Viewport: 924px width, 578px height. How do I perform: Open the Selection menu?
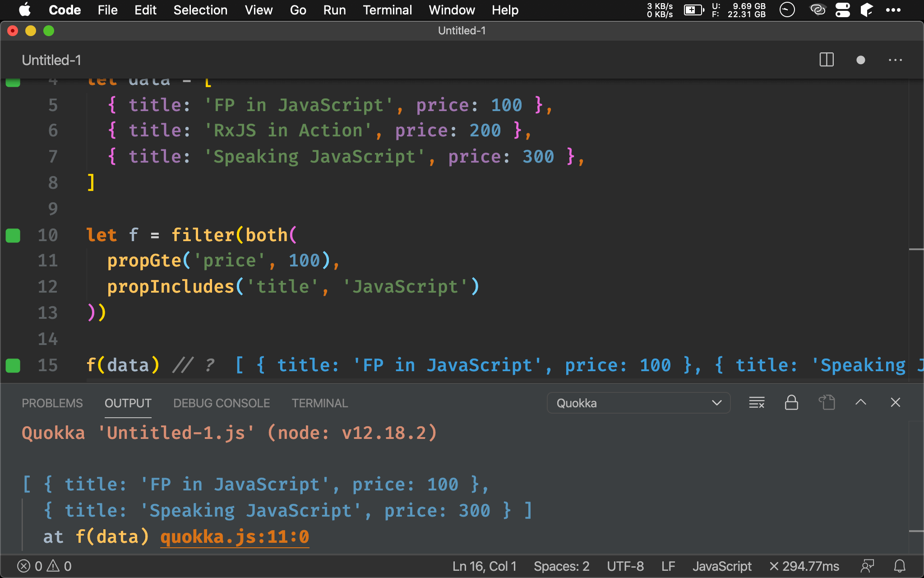tap(200, 10)
